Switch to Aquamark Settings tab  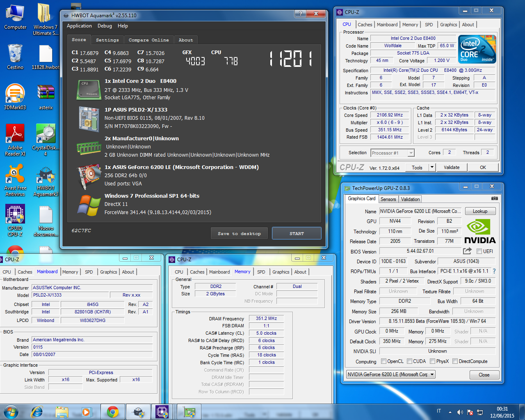pyautogui.click(x=107, y=40)
